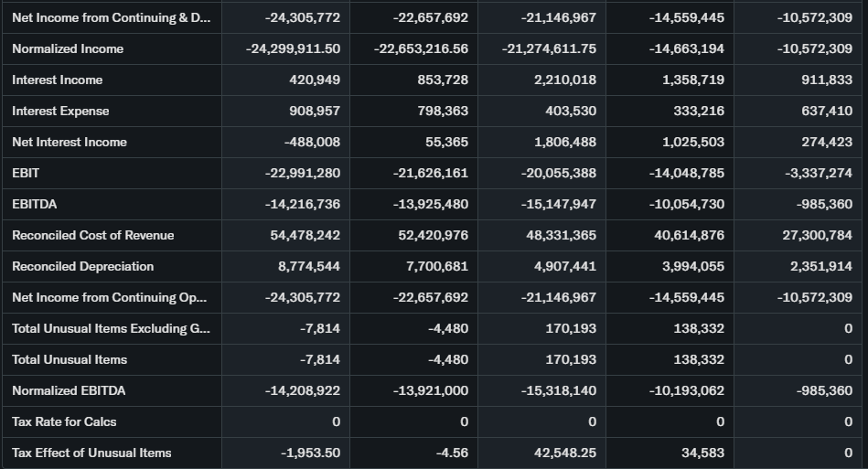Click the EBIT row label
This screenshot has height=469, width=868.
pyautogui.click(x=26, y=173)
